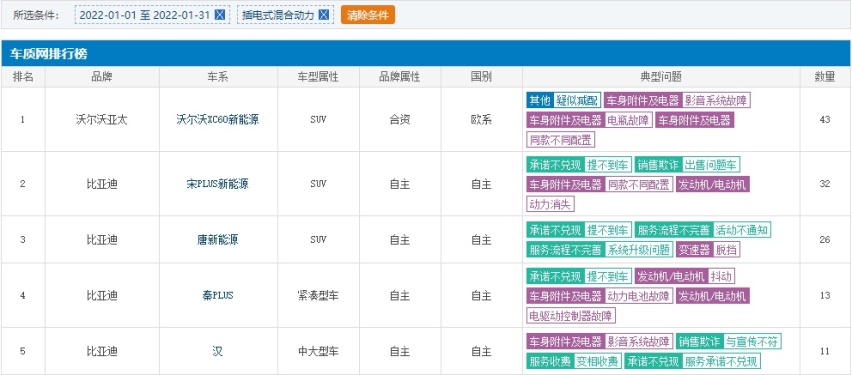Screen dimensions: 852x375
Task: Click the 品牌属性 column header
Action: (399, 77)
